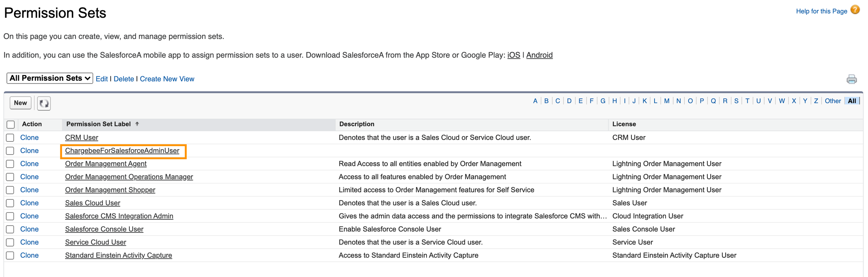Filter list by the Other tab
Viewport: 868px width, 277px height.
click(832, 101)
